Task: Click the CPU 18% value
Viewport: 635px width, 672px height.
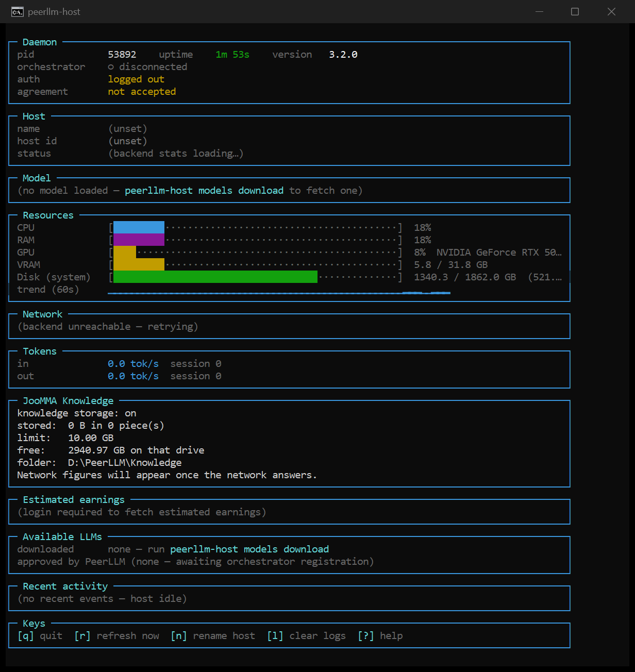Action: [423, 228]
